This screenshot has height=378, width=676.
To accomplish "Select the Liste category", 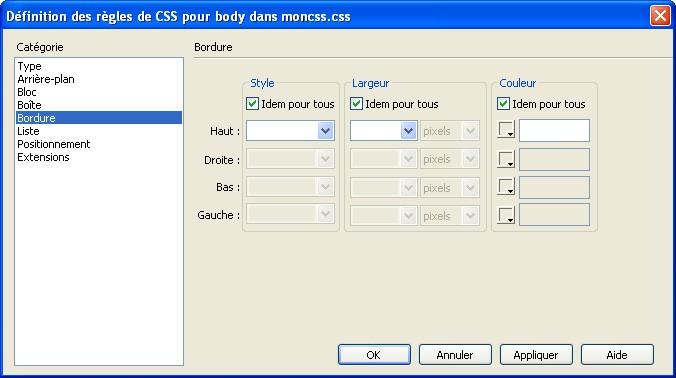I will [x=99, y=131].
